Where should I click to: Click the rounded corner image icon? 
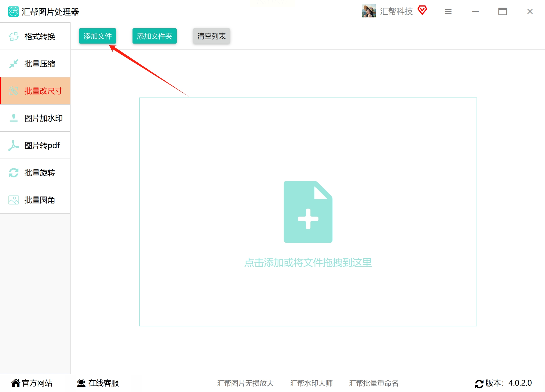click(x=14, y=200)
